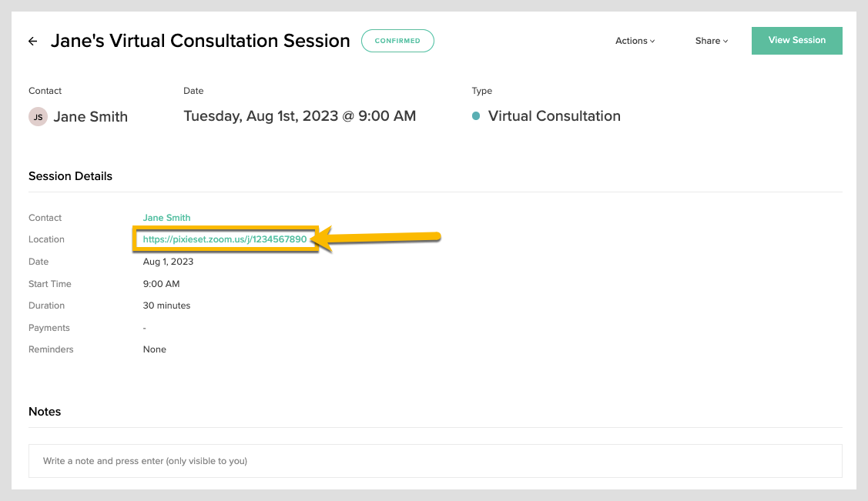Click the Session Details heading

(70, 176)
